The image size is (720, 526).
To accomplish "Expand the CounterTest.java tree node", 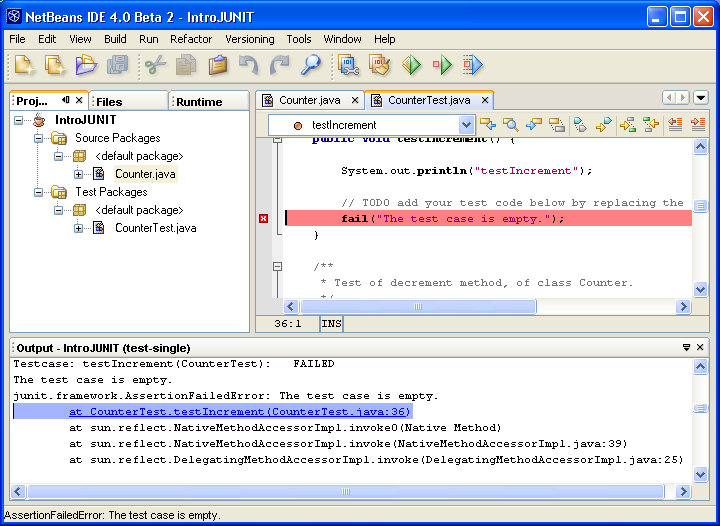I will tap(79, 228).
